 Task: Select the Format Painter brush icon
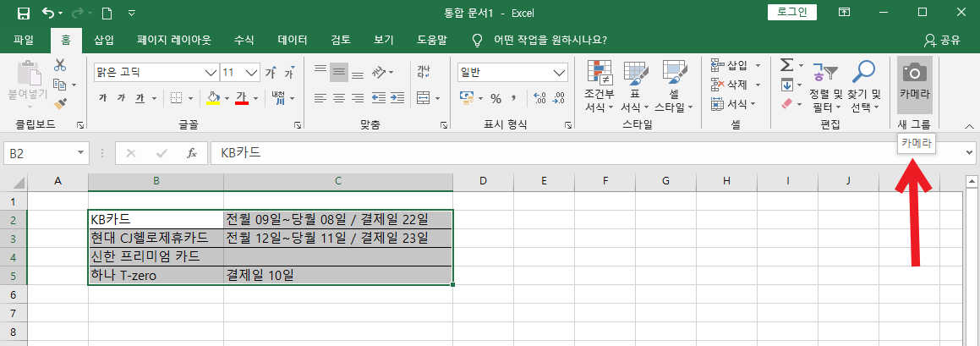60,103
